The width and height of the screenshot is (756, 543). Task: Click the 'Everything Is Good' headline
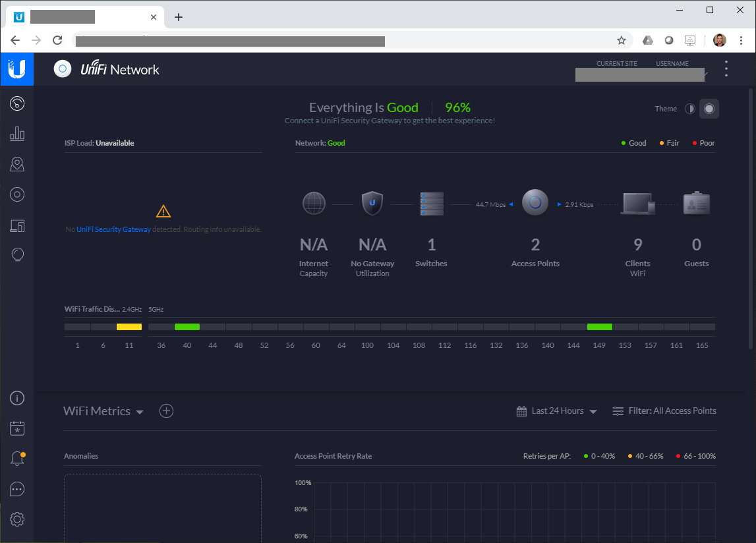(x=364, y=107)
